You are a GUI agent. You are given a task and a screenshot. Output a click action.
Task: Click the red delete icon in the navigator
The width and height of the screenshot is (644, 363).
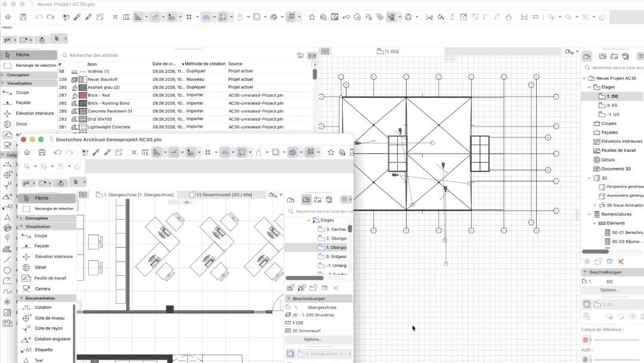[x=621, y=262]
